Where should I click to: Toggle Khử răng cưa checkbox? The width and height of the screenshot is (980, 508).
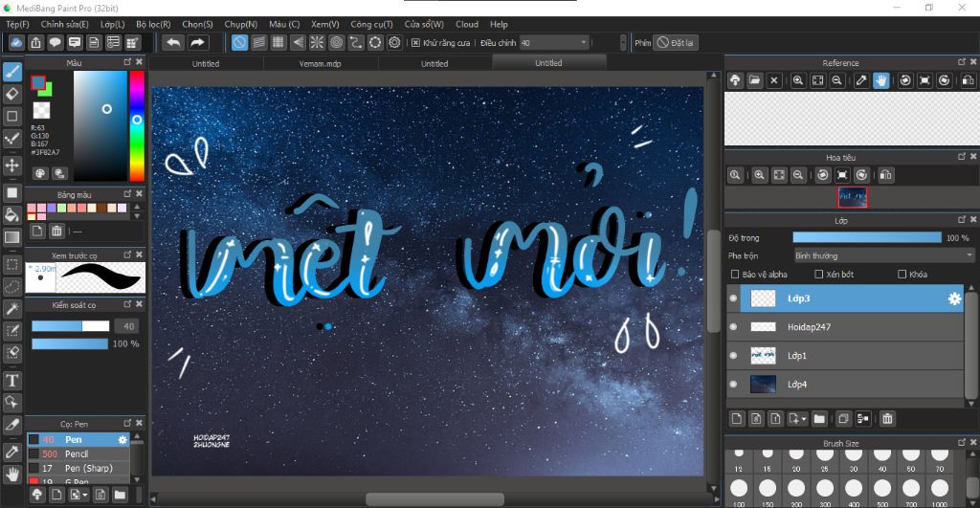(415, 42)
